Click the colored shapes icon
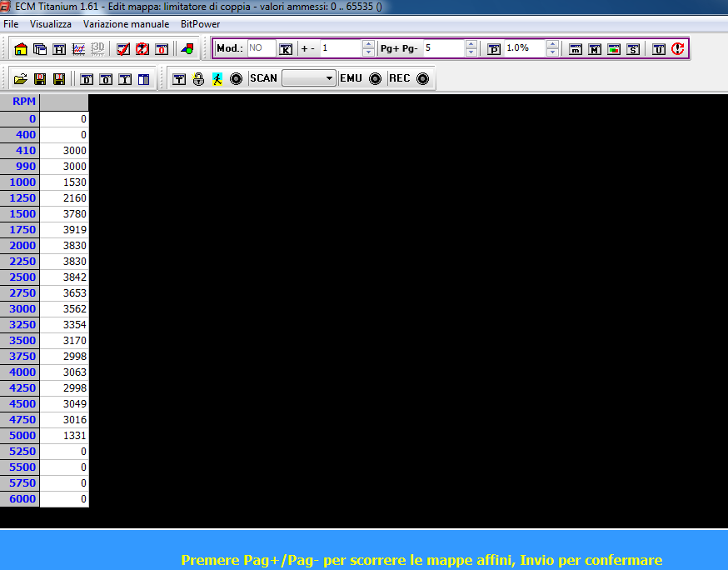Screen dimensions: 728x570 (x=187, y=49)
